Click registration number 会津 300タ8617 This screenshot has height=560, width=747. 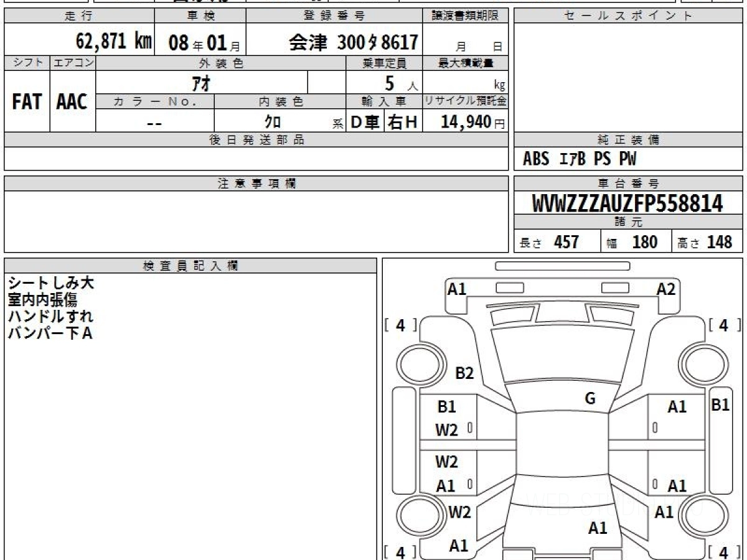[353, 42]
